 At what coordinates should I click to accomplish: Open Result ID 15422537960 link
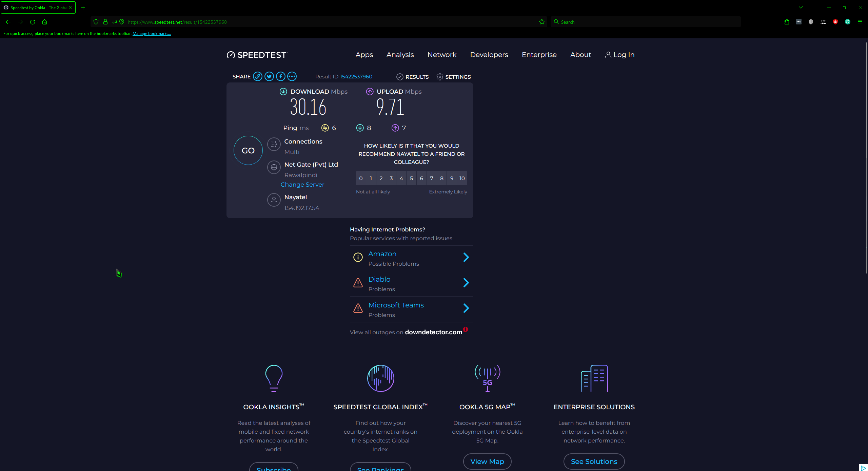(x=356, y=77)
